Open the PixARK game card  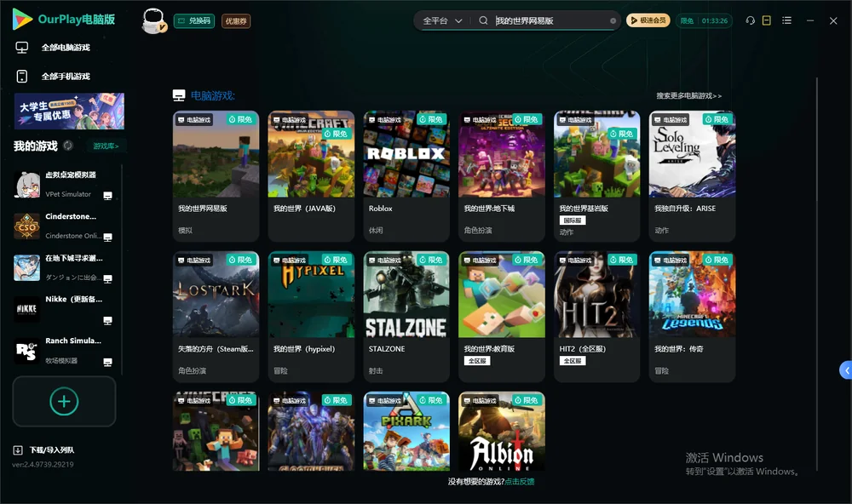click(406, 432)
